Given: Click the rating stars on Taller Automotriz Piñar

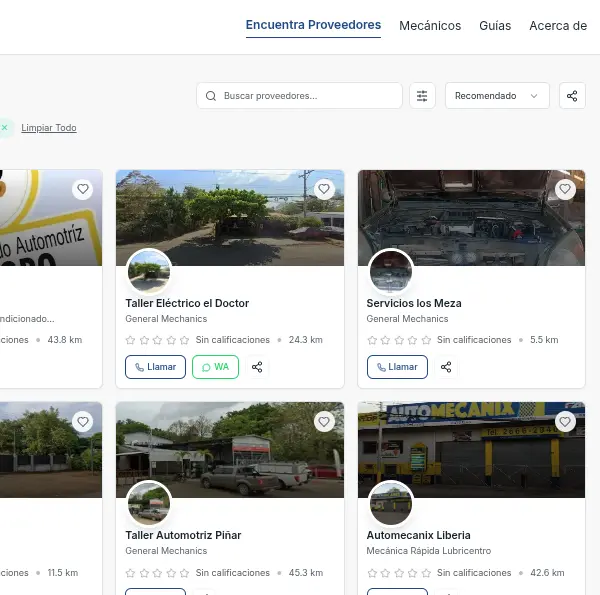Looking at the screenshot, I should point(157,573).
